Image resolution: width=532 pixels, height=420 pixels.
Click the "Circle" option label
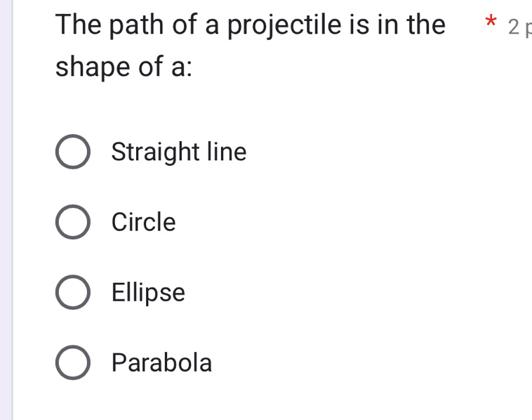[x=144, y=222]
